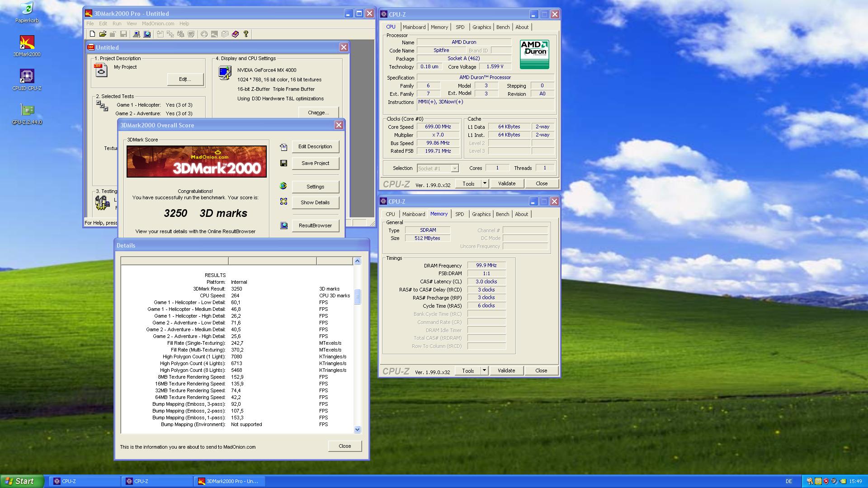Open the Tools dropdown arrow in lower CPU-Z window
Image resolution: width=868 pixels, height=488 pixels.
point(484,371)
